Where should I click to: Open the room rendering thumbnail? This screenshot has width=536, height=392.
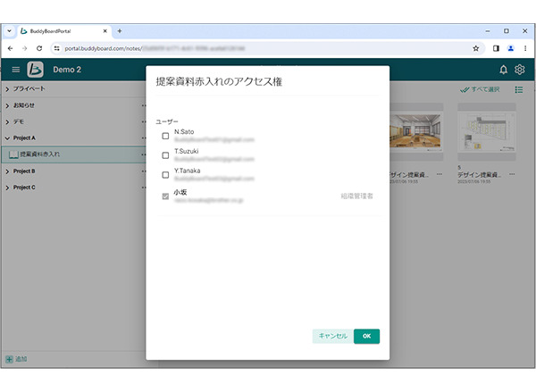coord(415,131)
